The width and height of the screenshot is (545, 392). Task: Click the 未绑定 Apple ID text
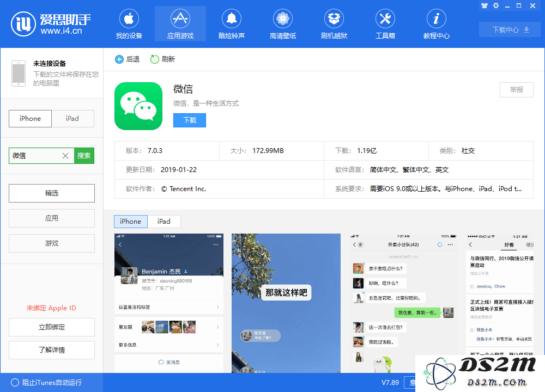click(x=51, y=308)
